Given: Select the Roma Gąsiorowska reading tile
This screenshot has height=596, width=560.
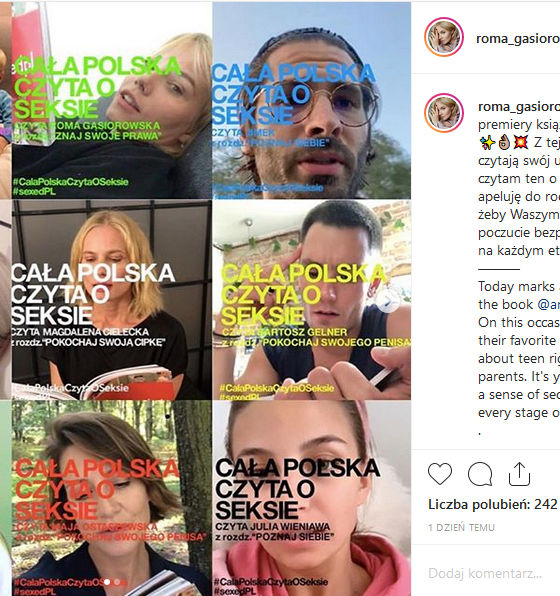Looking at the screenshot, I should pyautogui.click(x=112, y=100).
